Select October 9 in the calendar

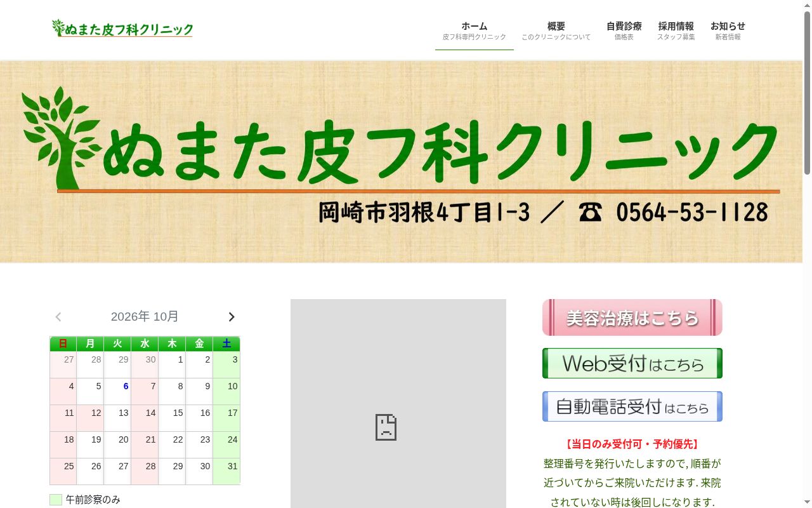click(199, 392)
